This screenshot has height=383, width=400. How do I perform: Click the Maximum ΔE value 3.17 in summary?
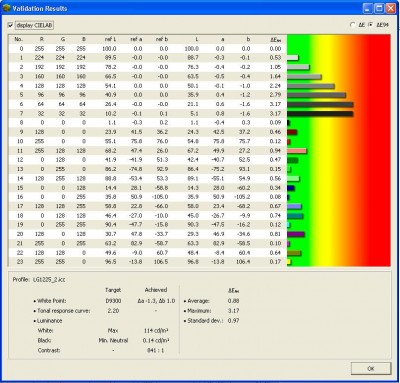coord(233,311)
